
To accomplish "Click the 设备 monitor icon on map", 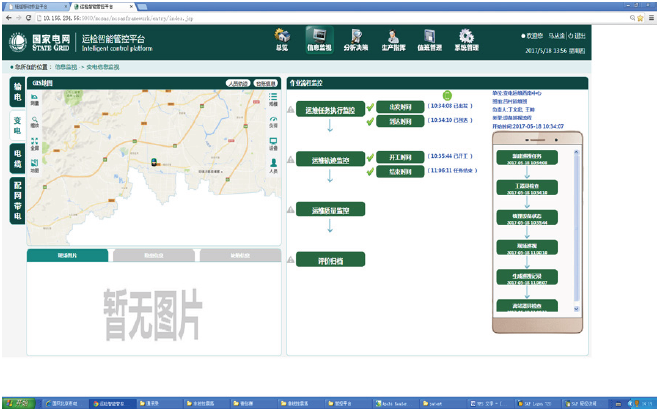I will coord(273,143).
